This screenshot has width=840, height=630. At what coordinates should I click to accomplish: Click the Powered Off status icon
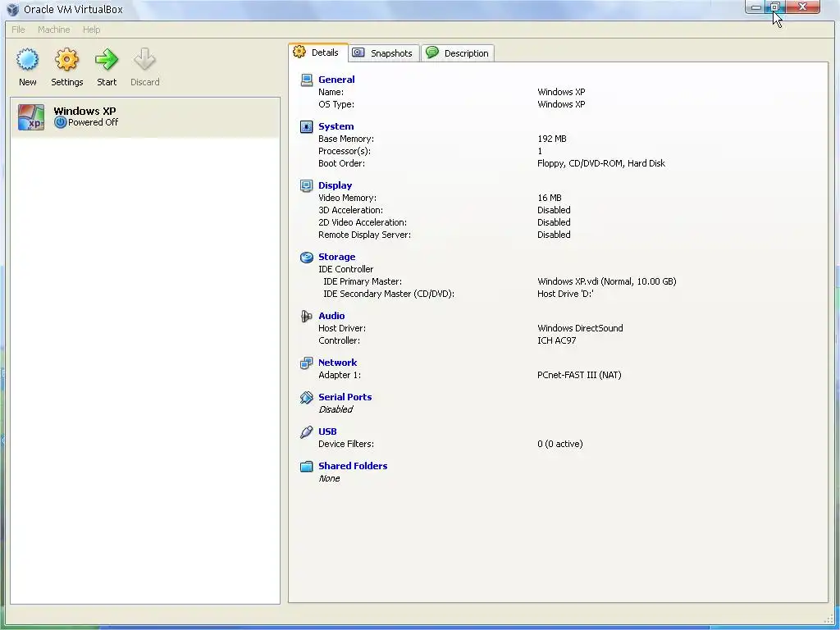pyautogui.click(x=60, y=122)
